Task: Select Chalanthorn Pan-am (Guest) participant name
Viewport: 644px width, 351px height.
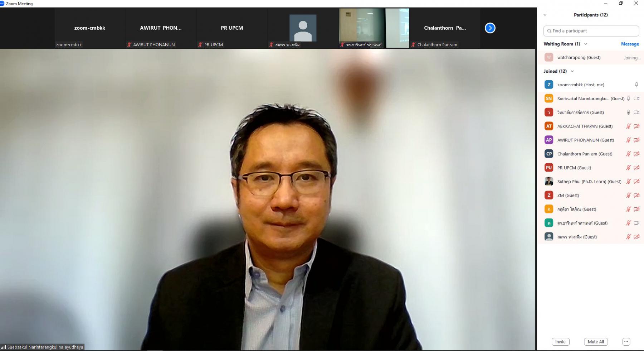Action: click(585, 154)
